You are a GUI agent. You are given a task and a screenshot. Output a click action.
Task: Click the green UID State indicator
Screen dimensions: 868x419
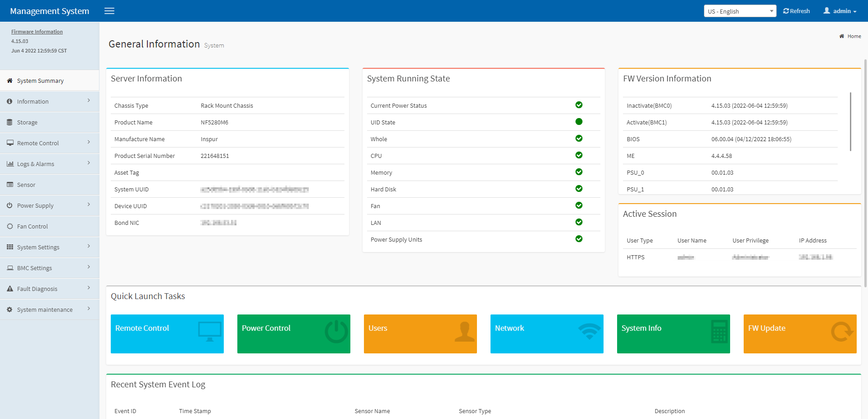(579, 122)
